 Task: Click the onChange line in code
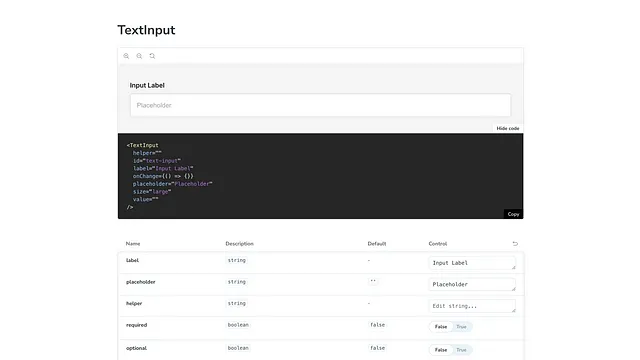pyautogui.click(x=163, y=176)
